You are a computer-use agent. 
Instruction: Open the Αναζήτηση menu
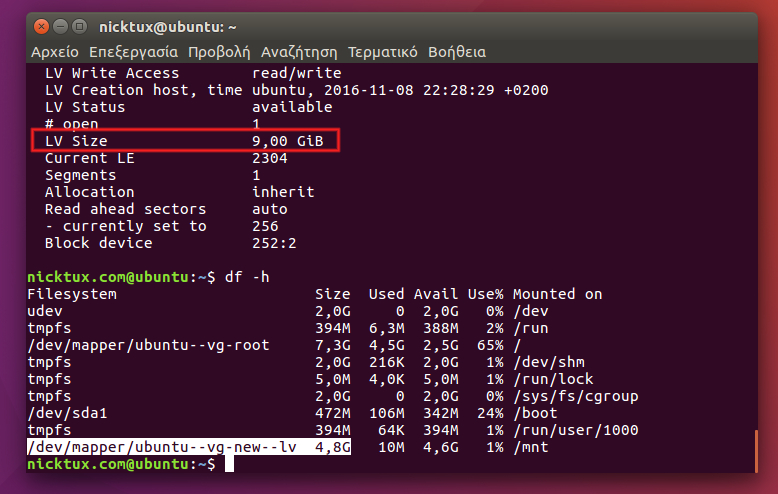coord(299,52)
